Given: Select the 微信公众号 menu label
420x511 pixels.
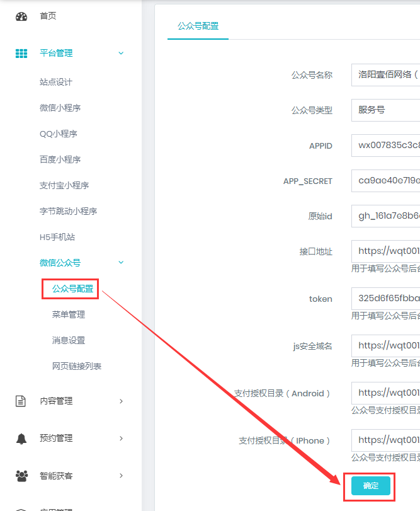Looking at the screenshot, I should click(60, 263).
